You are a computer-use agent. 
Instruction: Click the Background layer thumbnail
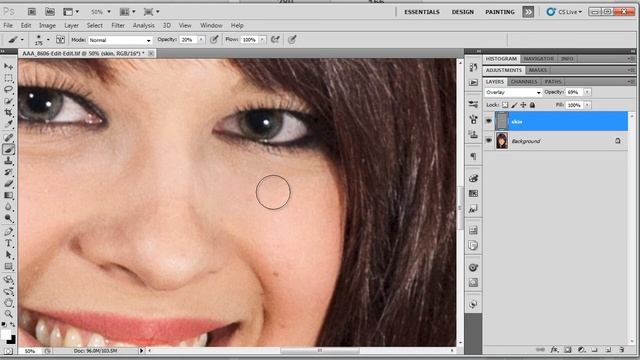pyautogui.click(x=502, y=141)
